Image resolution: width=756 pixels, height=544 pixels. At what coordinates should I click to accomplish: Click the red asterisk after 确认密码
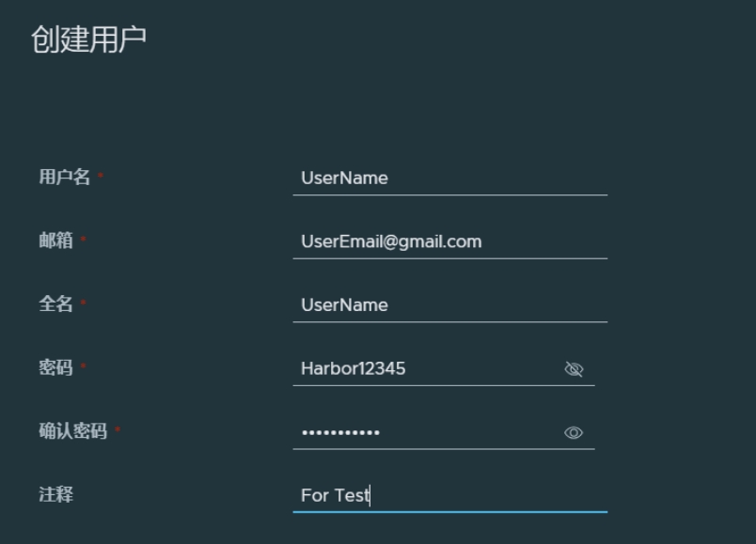tap(118, 428)
